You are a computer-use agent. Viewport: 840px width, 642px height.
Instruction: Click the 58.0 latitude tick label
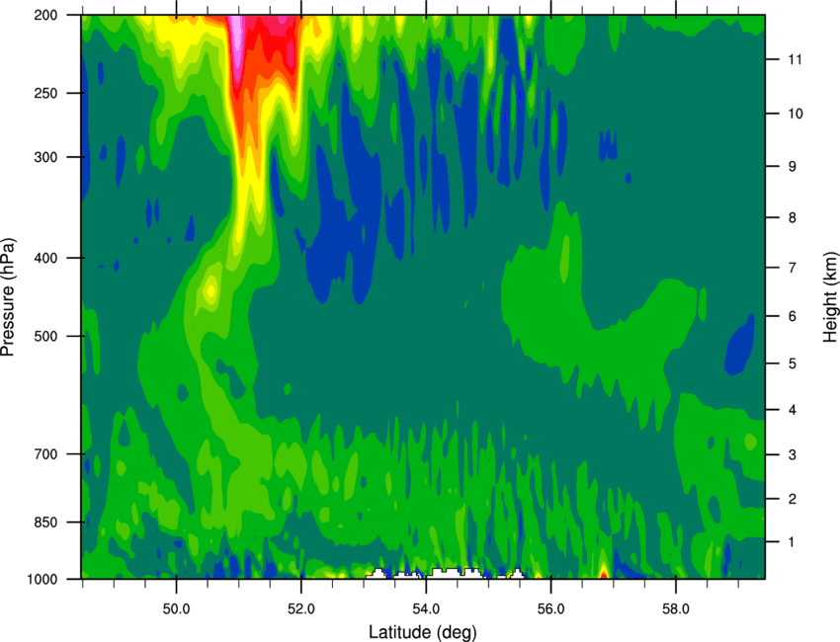coord(676,609)
